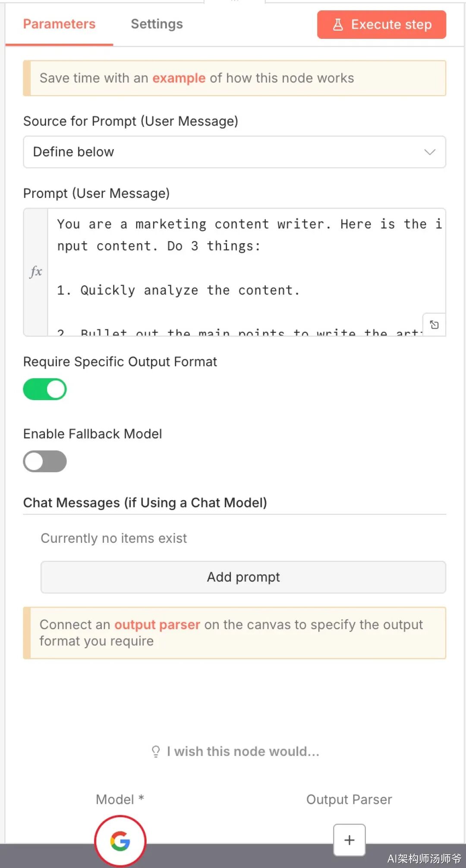466x868 pixels.
Task: Enable the Fallback Model toggle
Action: pos(45,461)
